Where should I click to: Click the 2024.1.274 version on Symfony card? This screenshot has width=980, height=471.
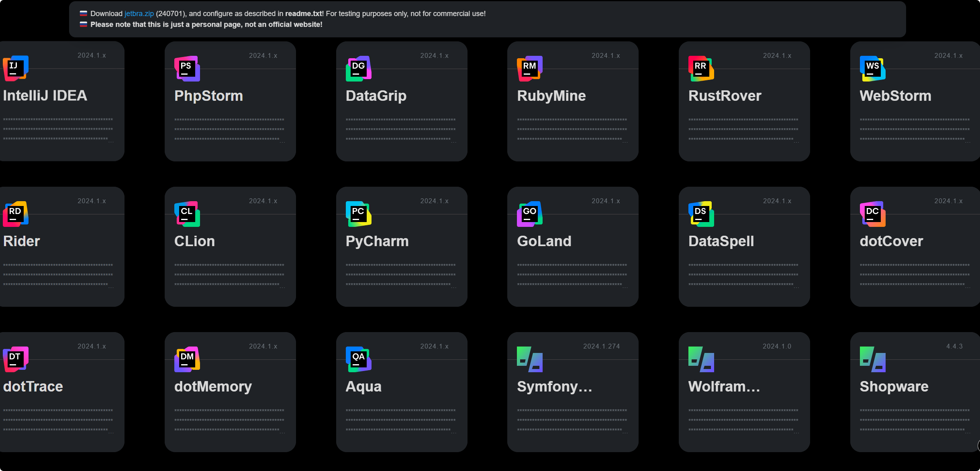[601, 347]
